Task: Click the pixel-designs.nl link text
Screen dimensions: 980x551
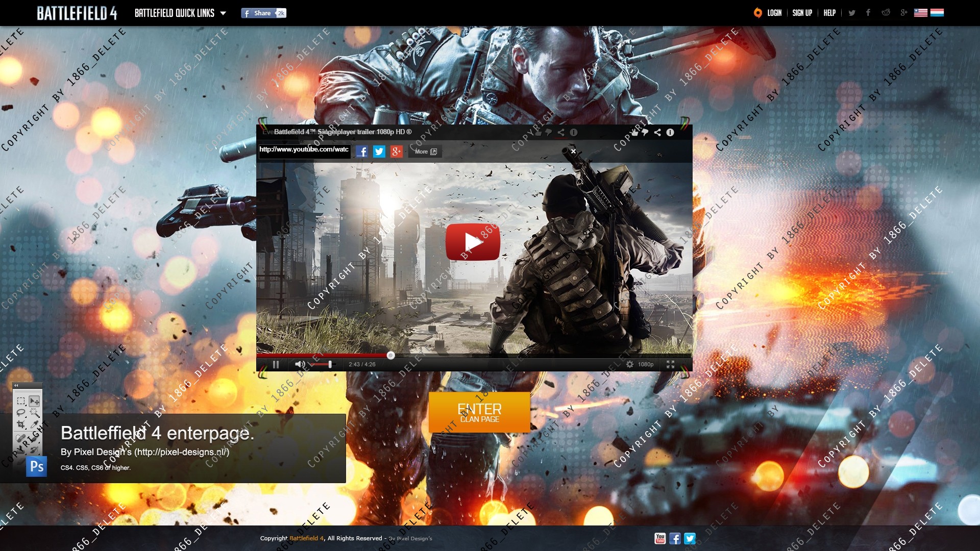Action: pyautogui.click(x=182, y=452)
